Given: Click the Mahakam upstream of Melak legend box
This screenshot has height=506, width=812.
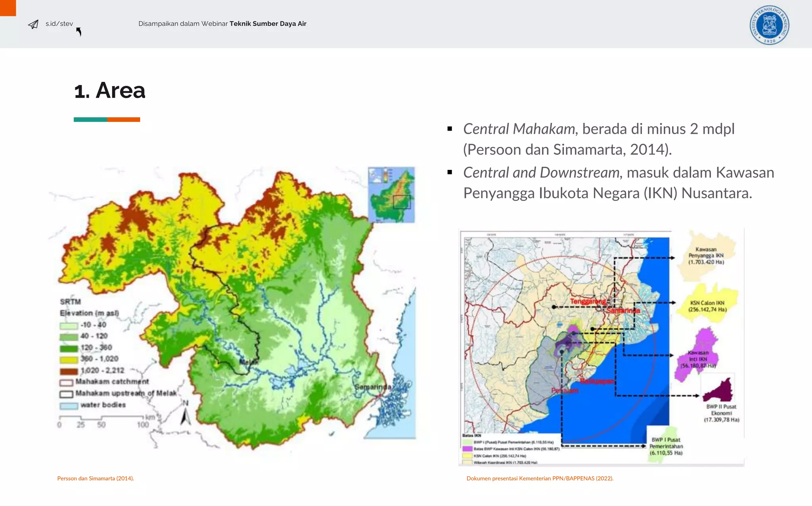Looking at the screenshot, I should click(x=66, y=394).
